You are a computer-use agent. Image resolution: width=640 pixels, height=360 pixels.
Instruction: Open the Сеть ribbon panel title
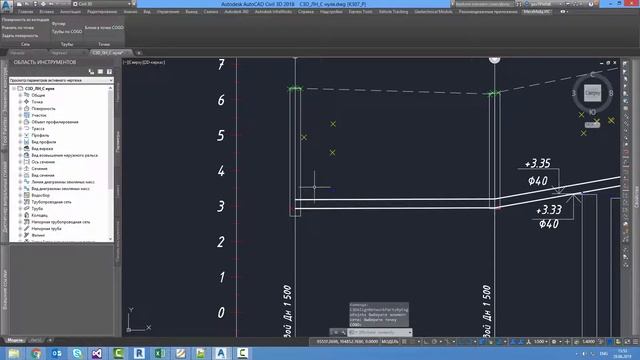(25, 44)
